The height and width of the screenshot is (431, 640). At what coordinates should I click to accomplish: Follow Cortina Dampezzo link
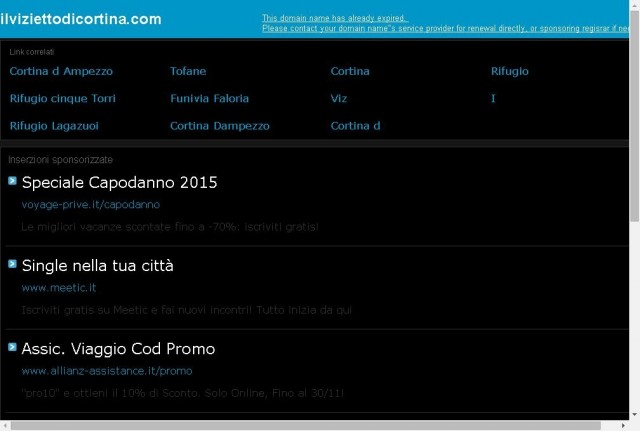(x=220, y=126)
